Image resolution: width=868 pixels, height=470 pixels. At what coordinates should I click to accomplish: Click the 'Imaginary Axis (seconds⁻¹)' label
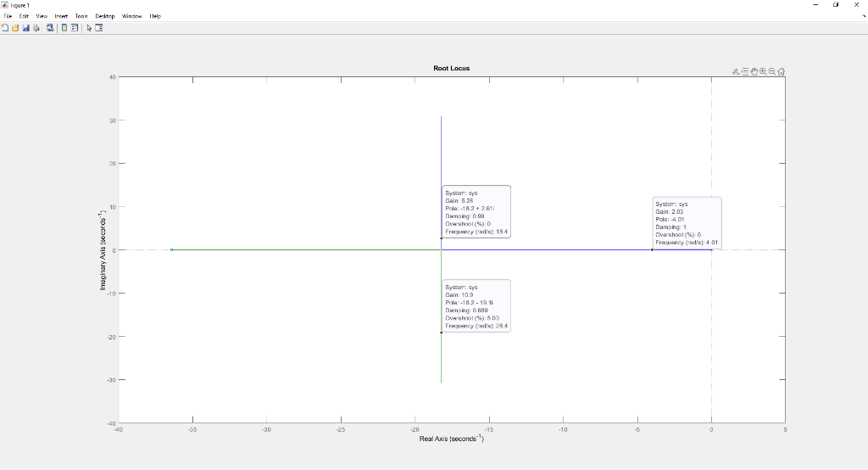(x=103, y=250)
